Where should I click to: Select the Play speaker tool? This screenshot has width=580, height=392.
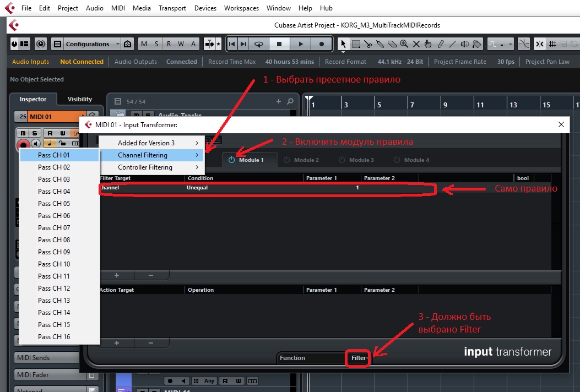(464, 44)
